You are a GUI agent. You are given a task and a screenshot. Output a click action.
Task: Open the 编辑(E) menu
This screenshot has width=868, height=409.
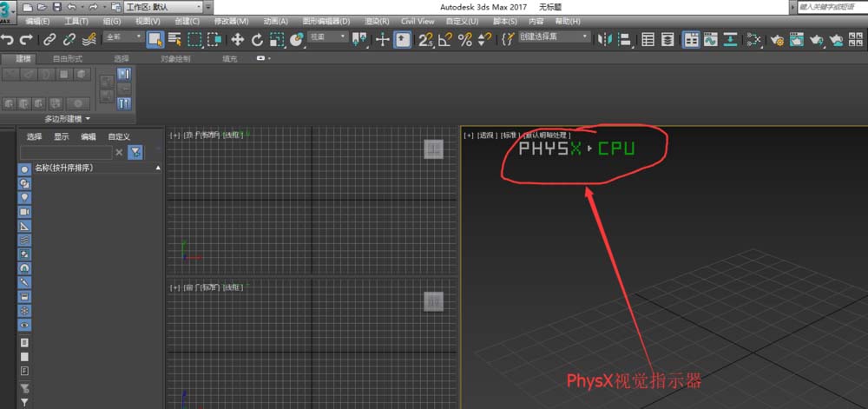(x=37, y=21)
